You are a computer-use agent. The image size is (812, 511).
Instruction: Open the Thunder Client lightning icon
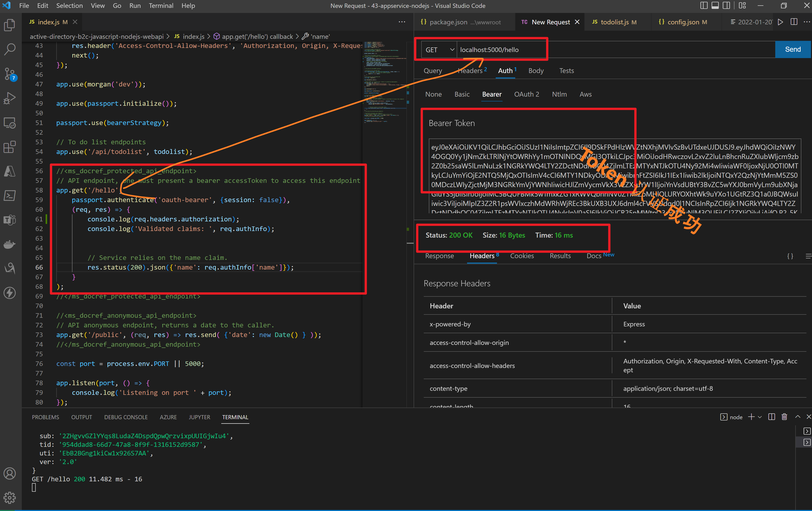(x=10, y=293)
